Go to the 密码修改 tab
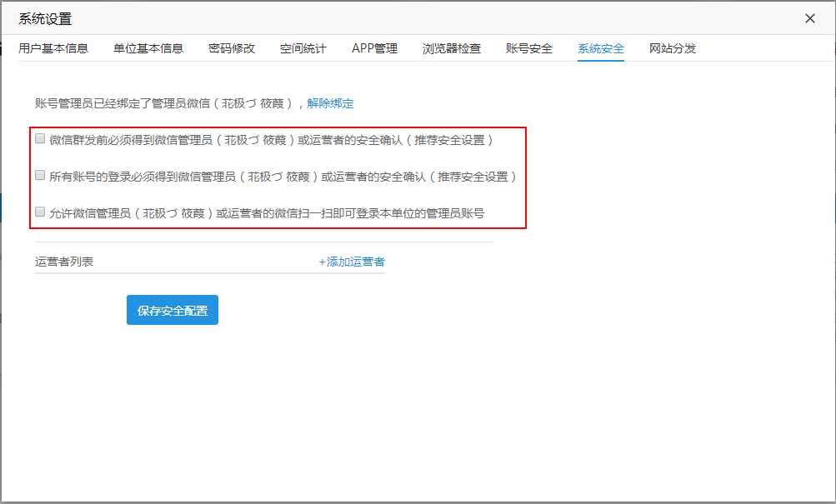This screenshot has width=836, height=504. click(x=232, y=48)
